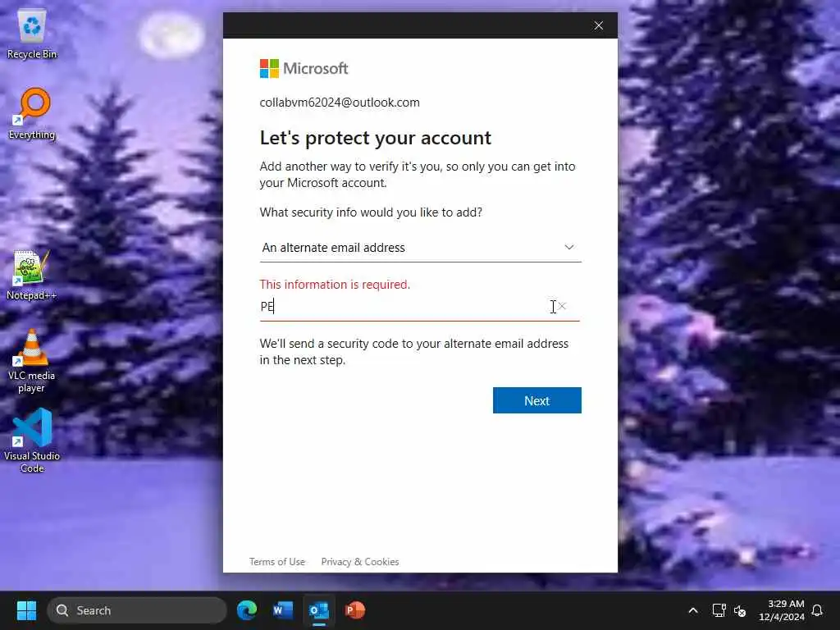The width and height of the screenshot is (840, 630).
Task: Open PowerPoint from the taskbar
Action: tap(354, 610)
